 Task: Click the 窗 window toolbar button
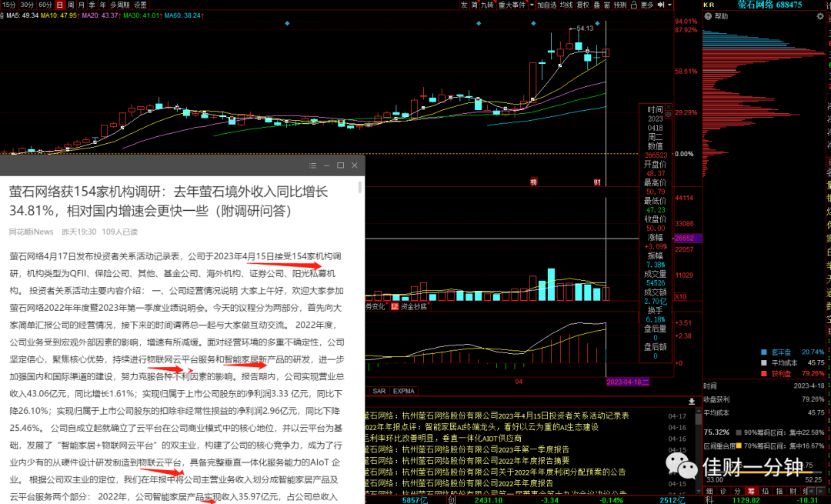607,5
